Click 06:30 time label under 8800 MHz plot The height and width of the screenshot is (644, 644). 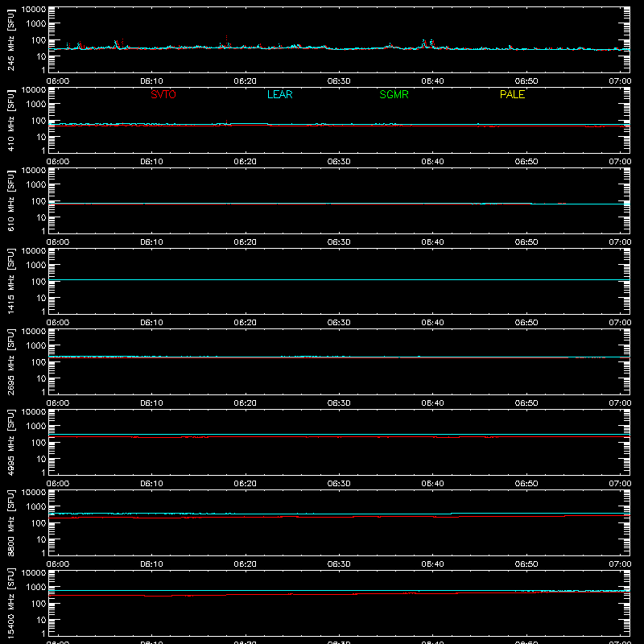tap(339, 564)
